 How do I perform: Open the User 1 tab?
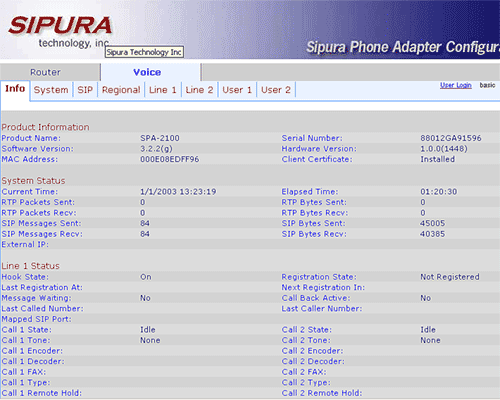click(237, 90)
